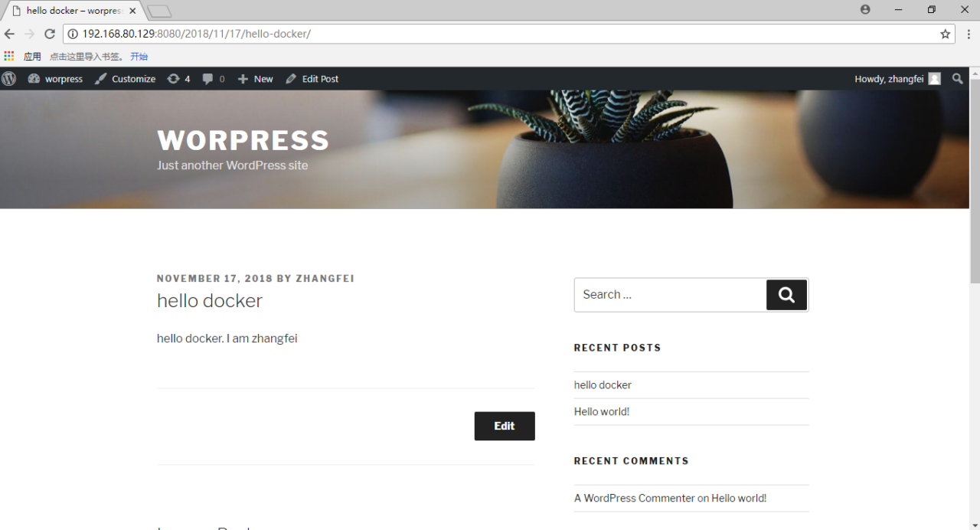The width and height of the screenshot is (980, 530).
Task: Open the hello docker recent post link
Action: pyautogui.click(x=603, y=385)
